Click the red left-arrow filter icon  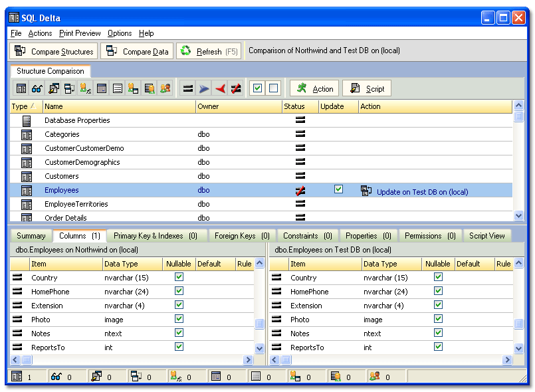220,89
